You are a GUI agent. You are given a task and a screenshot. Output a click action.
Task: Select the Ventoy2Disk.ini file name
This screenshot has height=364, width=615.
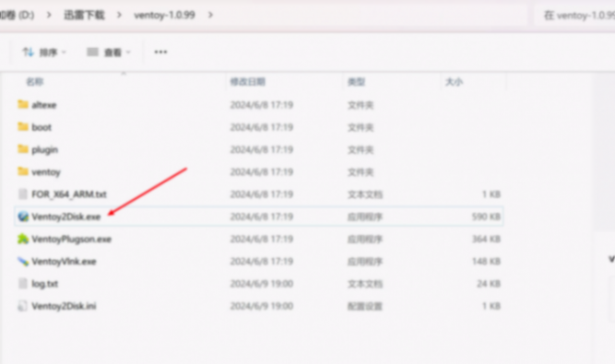(64, 306)
